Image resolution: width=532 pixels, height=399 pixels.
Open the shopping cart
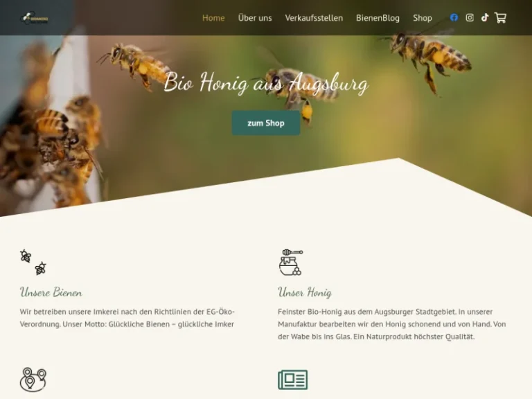pyautogui.click(x=500, y=17)
